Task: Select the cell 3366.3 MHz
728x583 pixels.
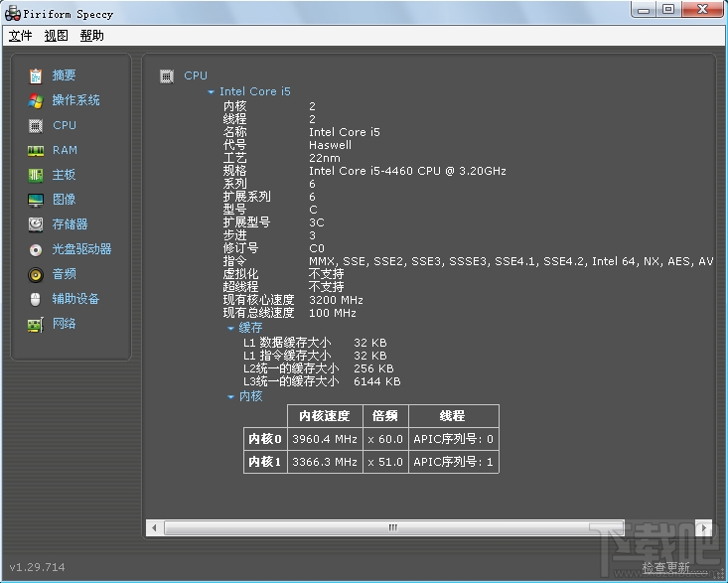Action: tap(325, 462)
